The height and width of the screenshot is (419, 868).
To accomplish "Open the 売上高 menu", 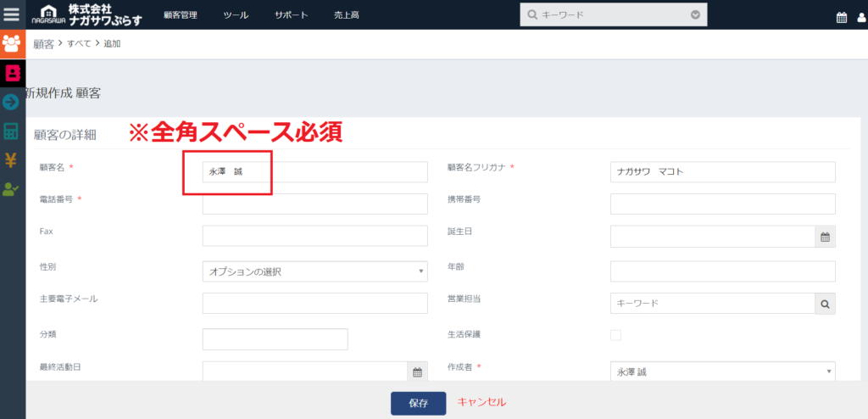I will (345, 15).
